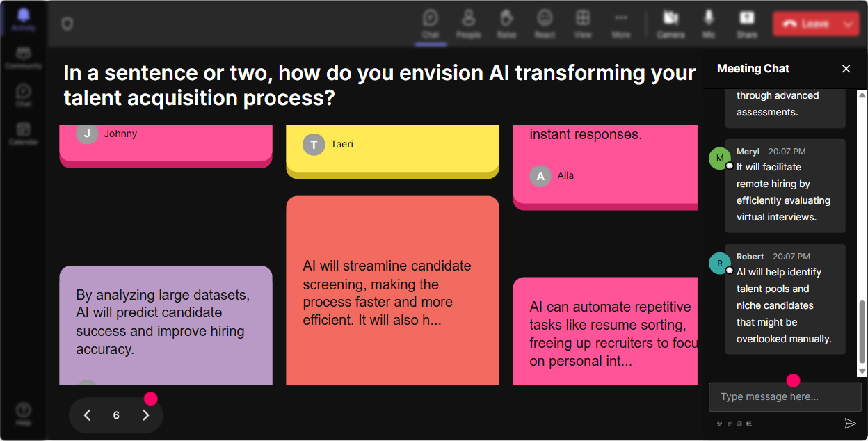This screenshot has height=441, width=868.
Task: Close the Meeting Chat panel
Action: pos(846,69)
